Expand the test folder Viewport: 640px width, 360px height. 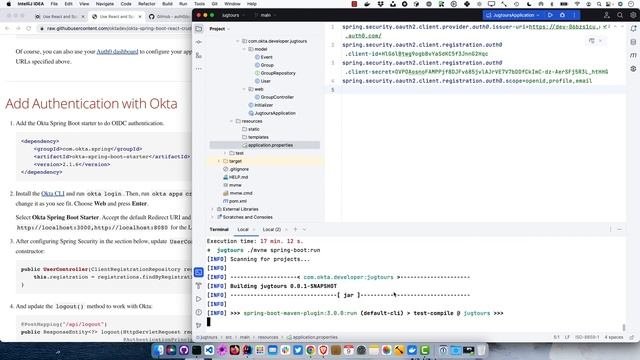[225, 153]
